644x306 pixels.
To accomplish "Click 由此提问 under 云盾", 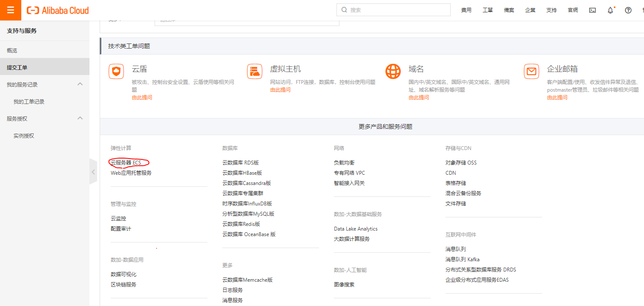I will click(x=142, y=98).
